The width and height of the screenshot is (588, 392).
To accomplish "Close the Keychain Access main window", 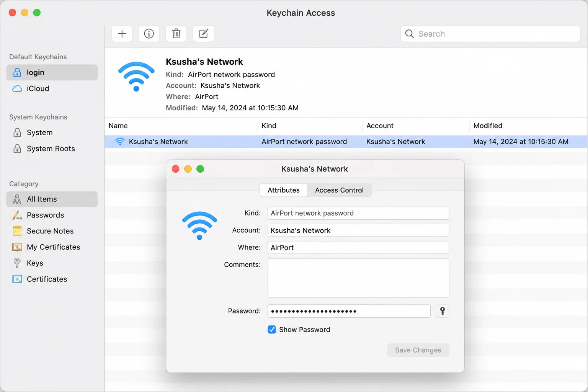I will pos(12,13).
